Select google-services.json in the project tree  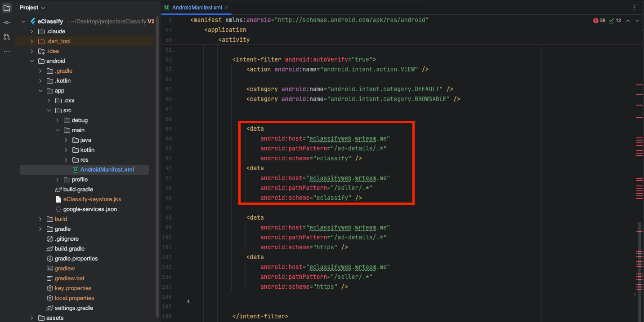coord(89,209)
